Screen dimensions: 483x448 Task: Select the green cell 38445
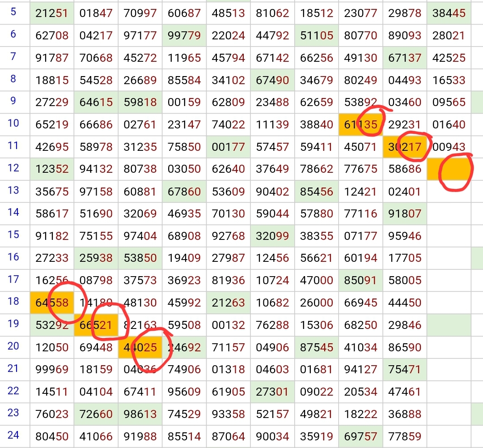449,13
